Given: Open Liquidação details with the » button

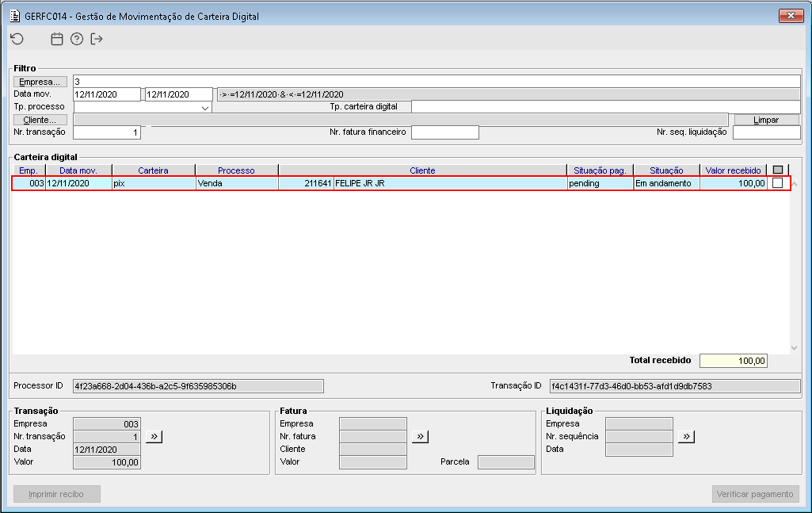Looking at the screenshot, I should [686, 436].
